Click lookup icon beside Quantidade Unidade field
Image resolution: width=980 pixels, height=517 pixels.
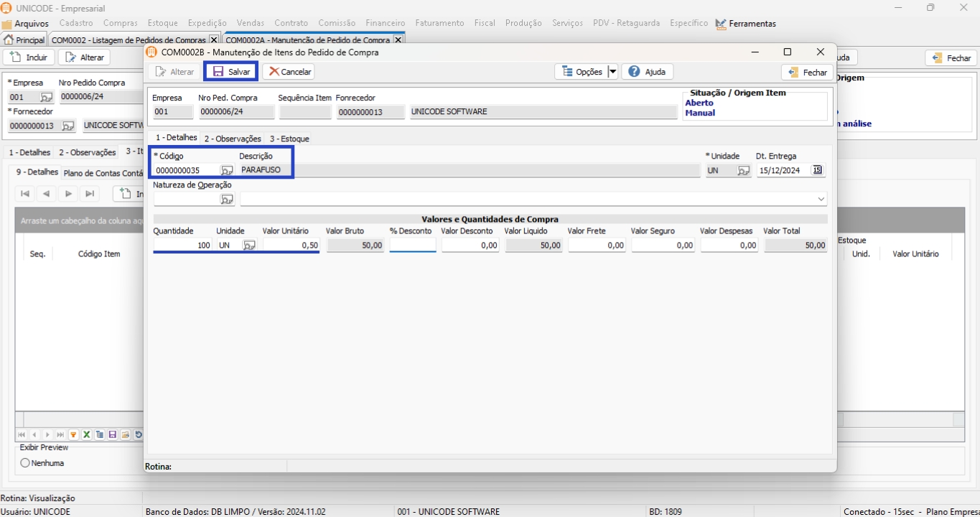(x=249, y=246)
